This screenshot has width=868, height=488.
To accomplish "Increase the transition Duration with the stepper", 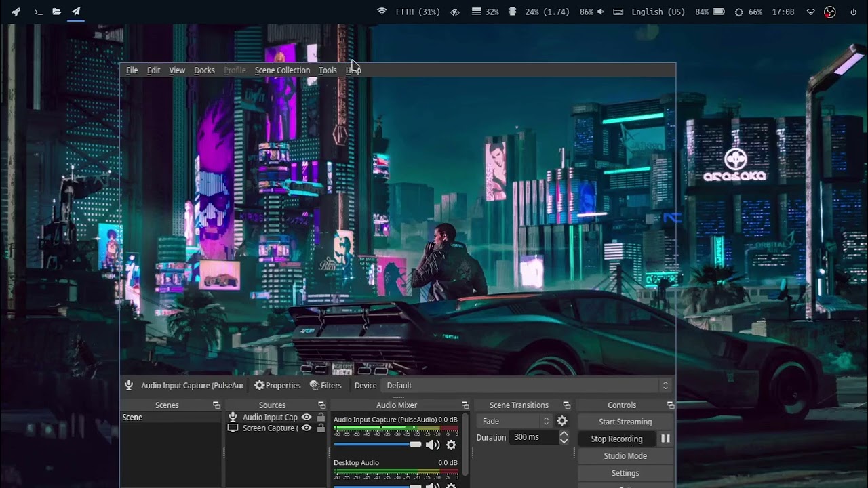I will tap(564, 434).
